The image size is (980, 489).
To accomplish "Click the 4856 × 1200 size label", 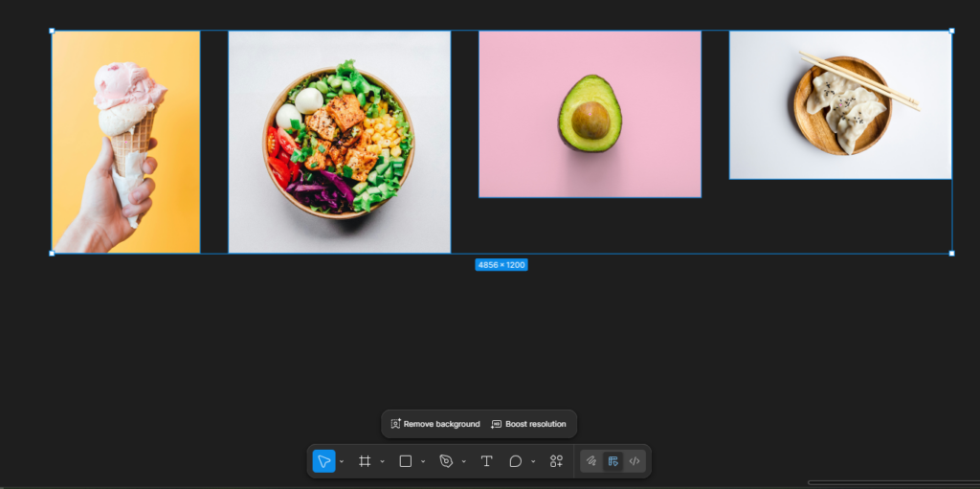I will pos(501,265).
